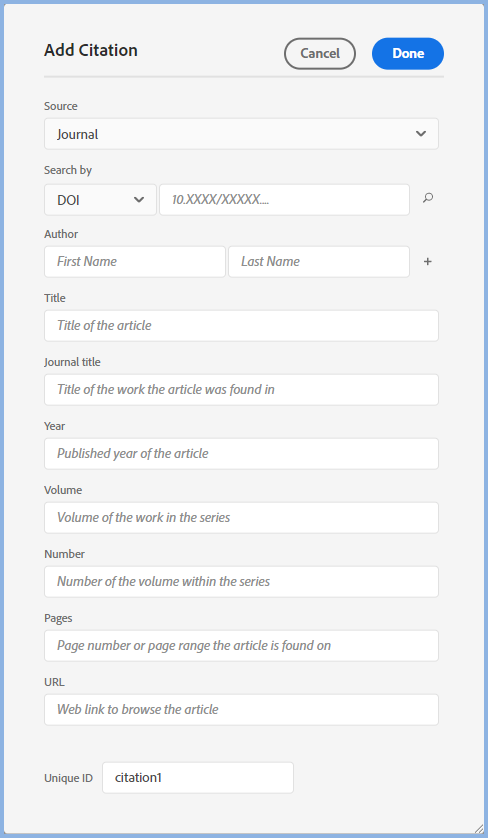Edit the Unique ID citation1 field
The width and height of the screenshot is (488, 838).
click(x=198, y=778)
